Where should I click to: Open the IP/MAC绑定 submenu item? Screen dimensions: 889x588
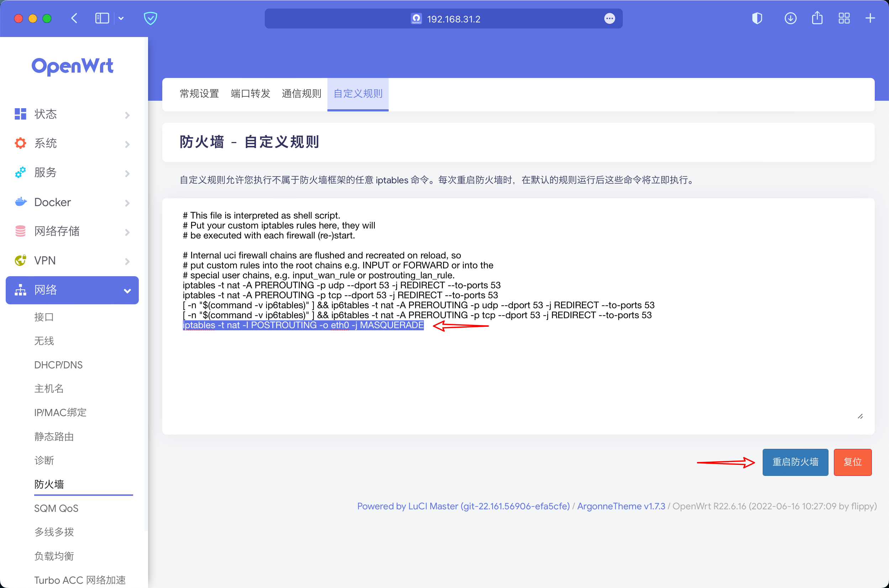pos(61,413)
